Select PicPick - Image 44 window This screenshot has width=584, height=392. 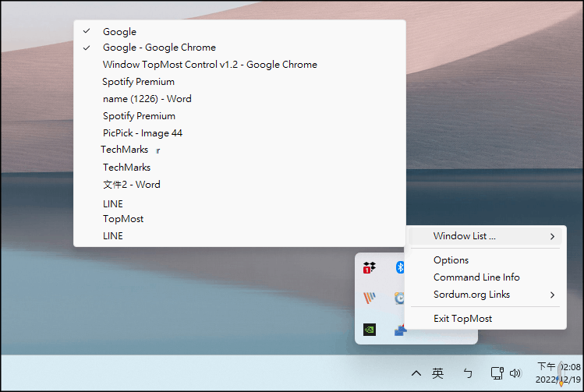[x=143, y=133]
